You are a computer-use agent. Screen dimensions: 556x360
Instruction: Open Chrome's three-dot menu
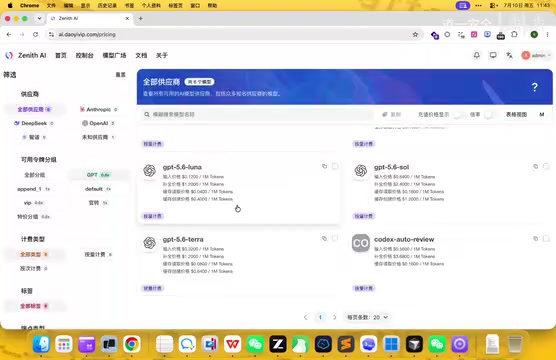point(547,34)
